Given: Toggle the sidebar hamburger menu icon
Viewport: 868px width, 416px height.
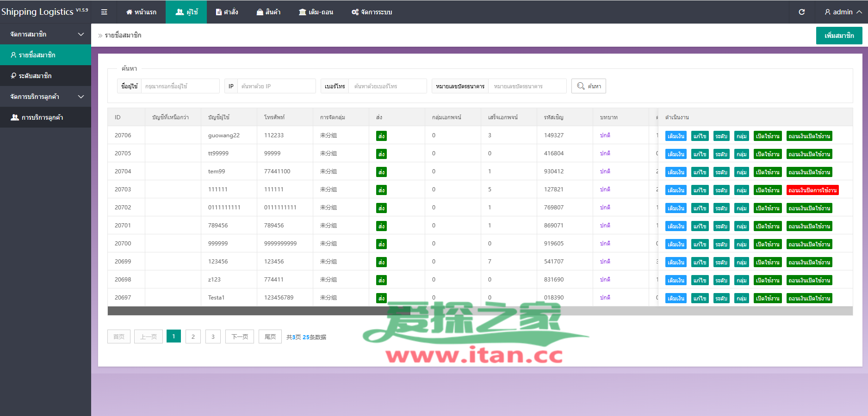Looking at the screenshot, I should pyautogui.click(x=104, y=12).
